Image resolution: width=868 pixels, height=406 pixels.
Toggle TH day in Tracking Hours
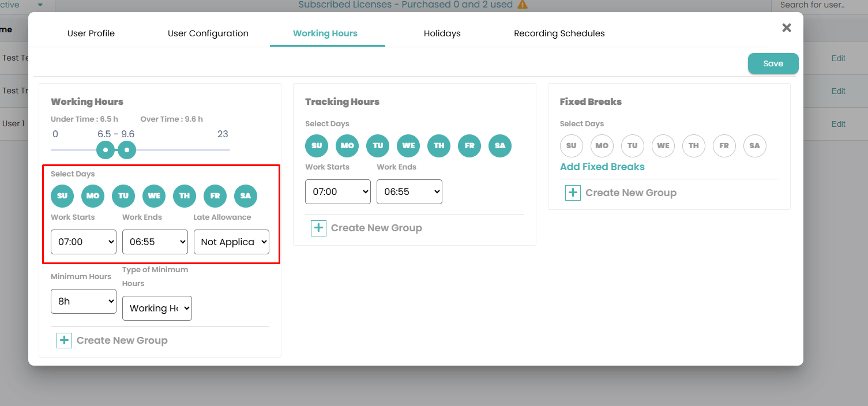pyautogui.click(x=439, y=145)
